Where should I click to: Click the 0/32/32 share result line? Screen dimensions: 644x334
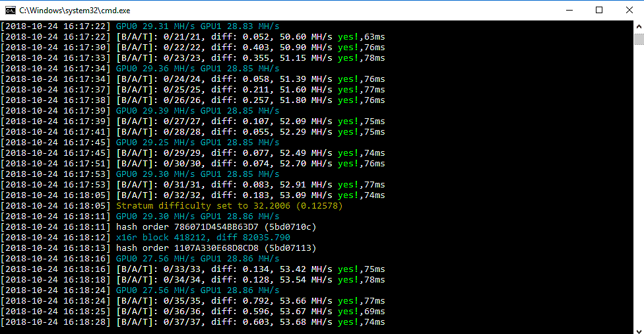[193, 195]
